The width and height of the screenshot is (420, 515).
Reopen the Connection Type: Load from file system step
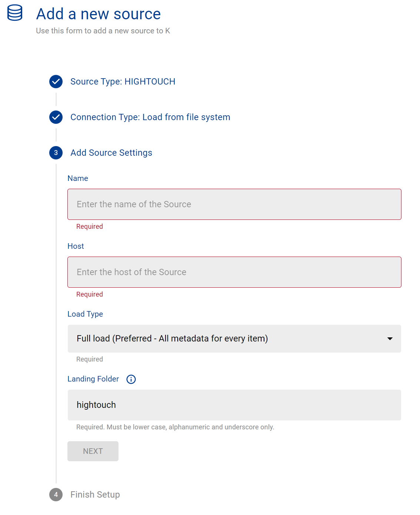(x=150, y=117)
